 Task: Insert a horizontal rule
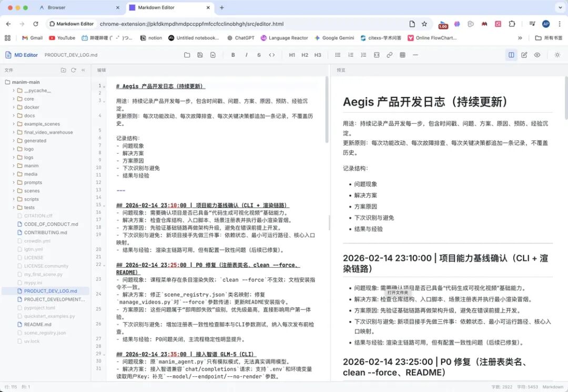click(x=415, y=55)
